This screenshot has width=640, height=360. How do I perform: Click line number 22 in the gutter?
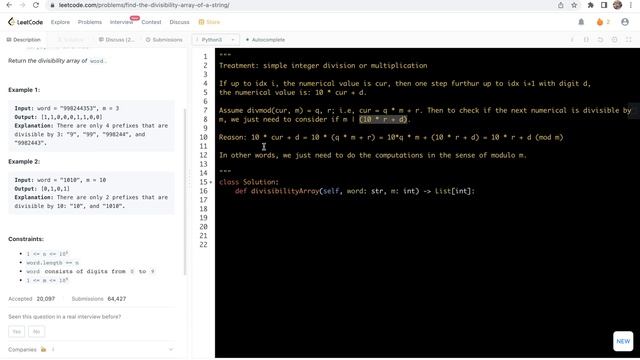click(x=203, y=245)
